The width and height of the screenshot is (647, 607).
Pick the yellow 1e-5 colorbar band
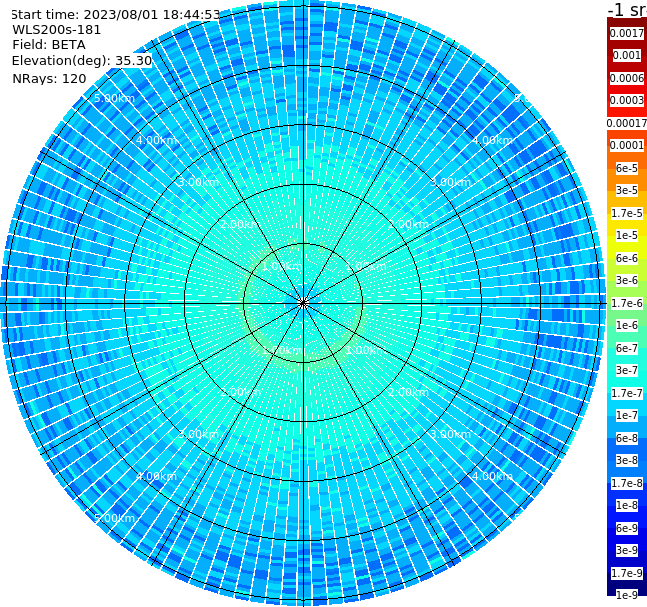(627, 235)
